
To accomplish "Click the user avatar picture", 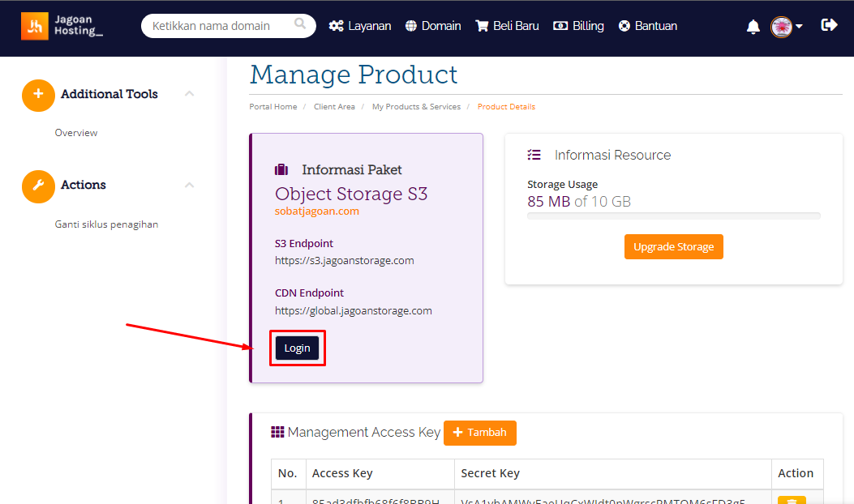I will 781,27.
